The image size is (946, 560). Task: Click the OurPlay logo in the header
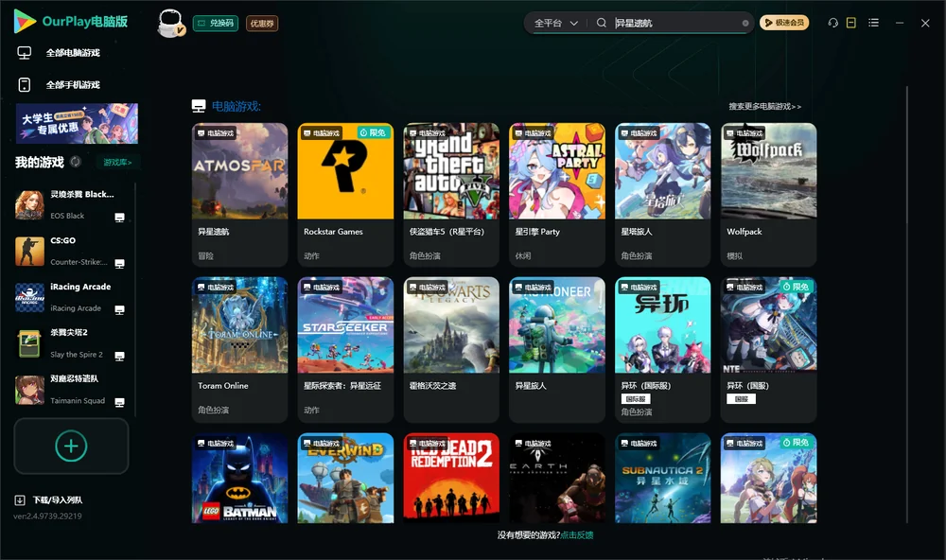pos(71,22)
